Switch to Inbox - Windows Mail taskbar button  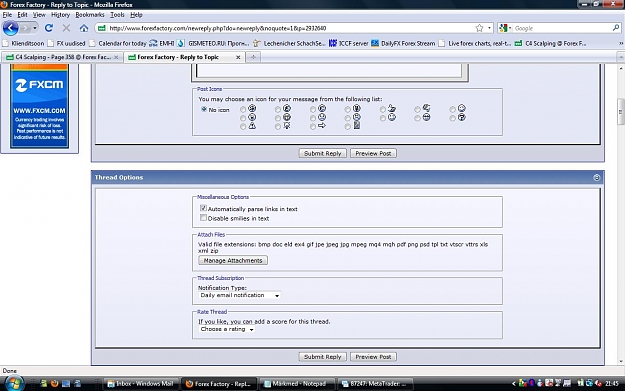coord(140,384)
